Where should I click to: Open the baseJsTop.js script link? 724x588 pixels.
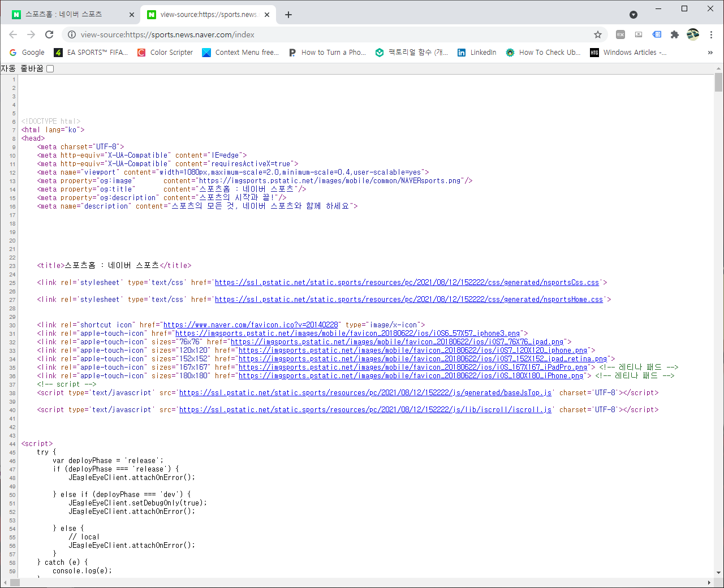[x=365, y=393]
